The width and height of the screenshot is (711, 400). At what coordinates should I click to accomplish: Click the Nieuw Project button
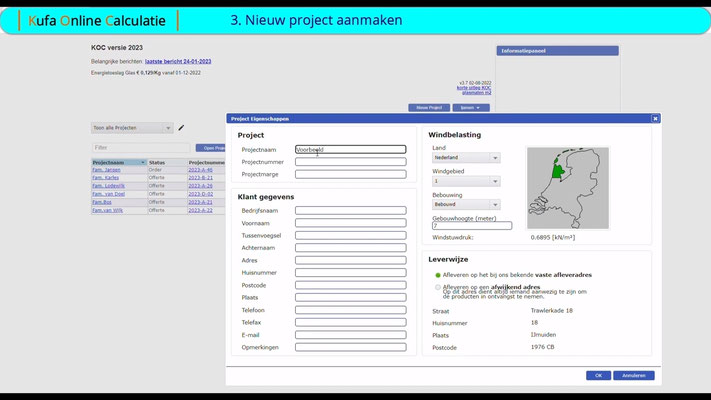(x=429, y=107)
